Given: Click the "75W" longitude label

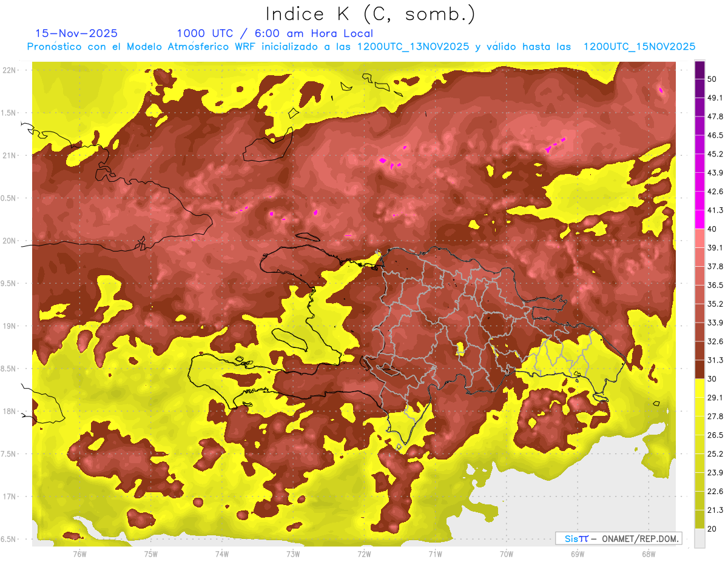Looking at the screenshot, I should (x=151, y=554).
